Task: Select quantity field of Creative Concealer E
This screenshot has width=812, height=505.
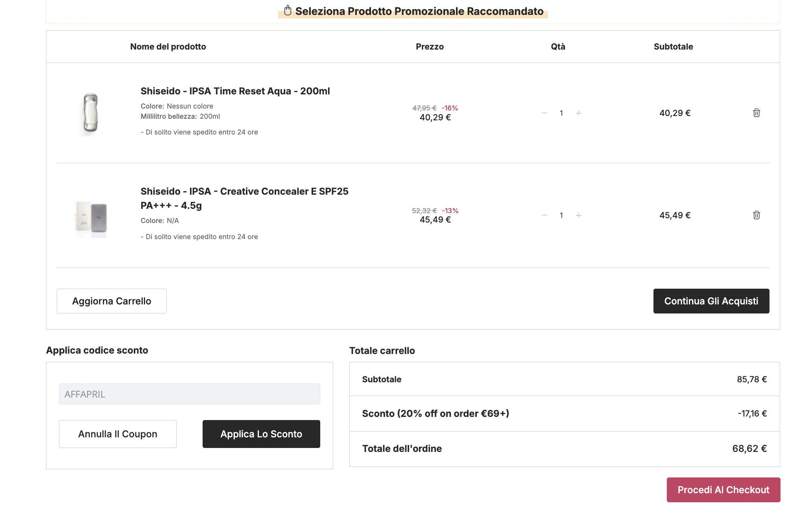Action: [x=561, y=216]
